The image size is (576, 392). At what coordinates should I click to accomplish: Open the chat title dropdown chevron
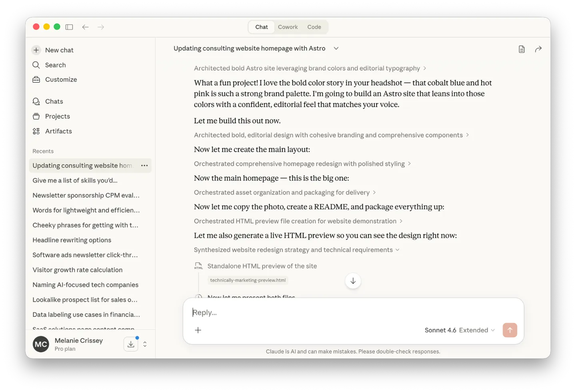click(x=336, y=48)
